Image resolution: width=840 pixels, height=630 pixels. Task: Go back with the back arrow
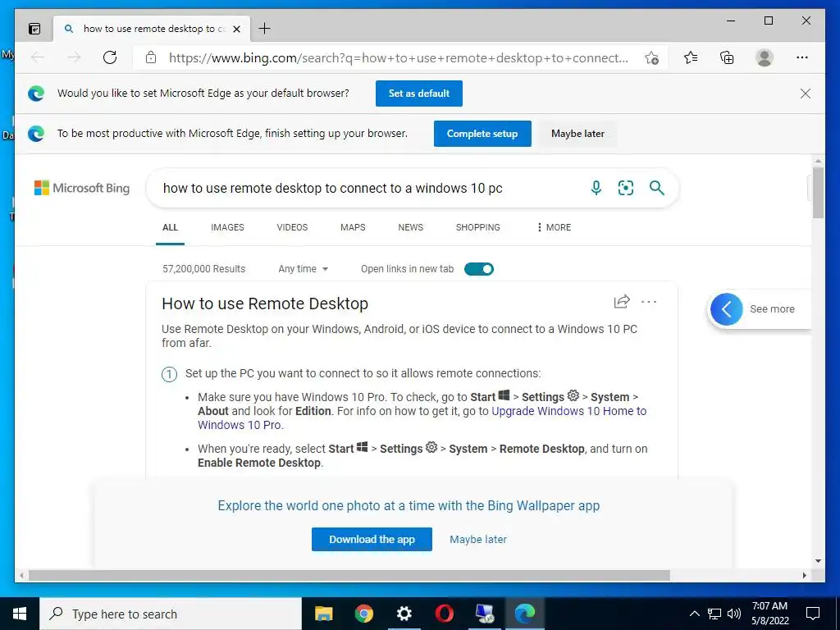[38, 57]
